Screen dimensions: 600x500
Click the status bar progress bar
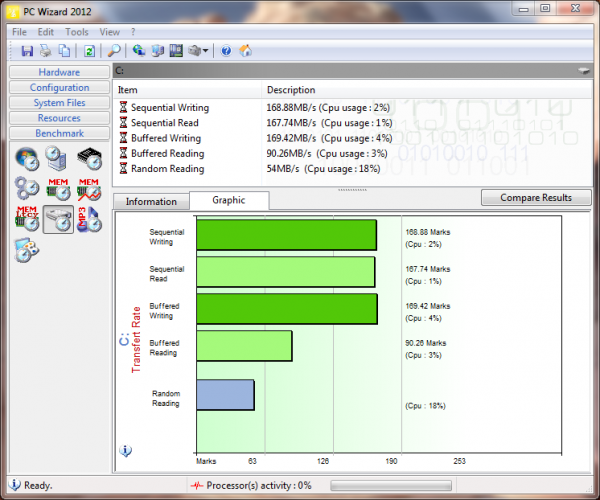[391, 485]
